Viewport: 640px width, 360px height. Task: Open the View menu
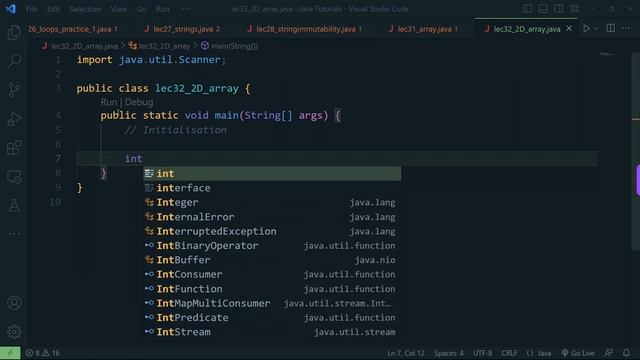118,9
